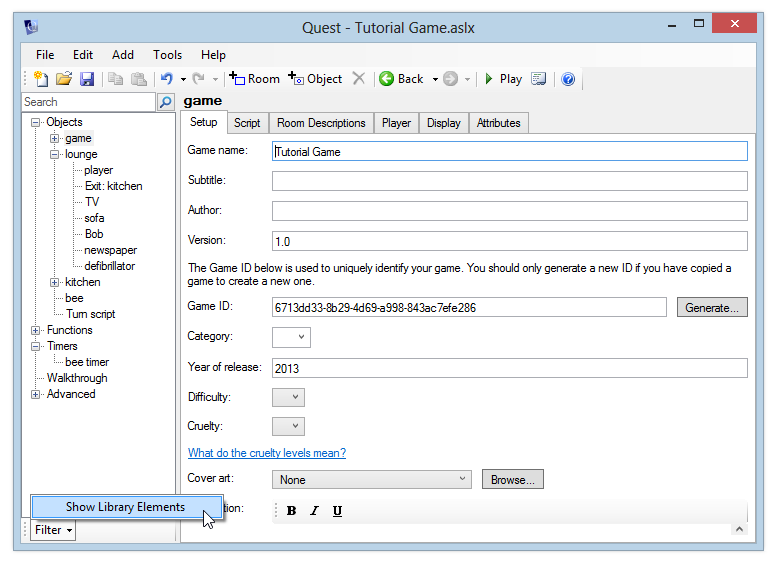This screenshot has height=566, width=777.
Task: Click the Copy toolbar icon
Action: (x=115, y=79)
